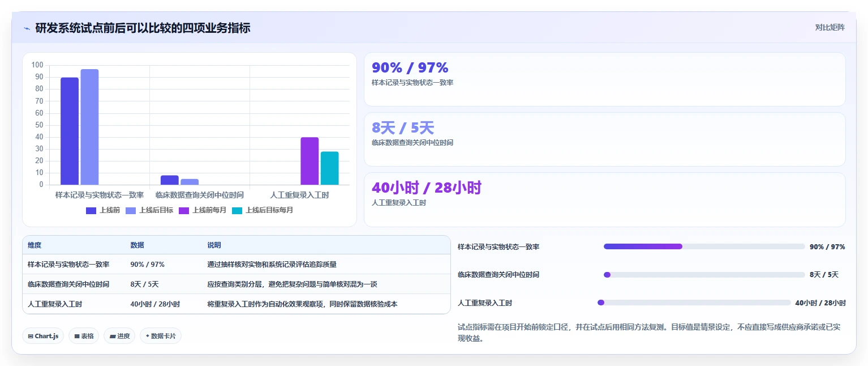
Task: Toggle the 上线前 legend item in the chart
Action: (x=103, y=210)
